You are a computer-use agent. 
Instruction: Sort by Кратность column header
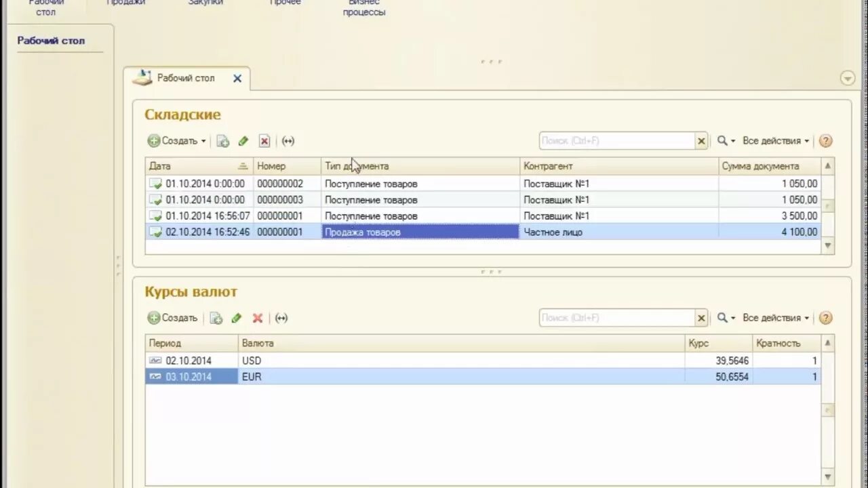(x=787, y=344)
